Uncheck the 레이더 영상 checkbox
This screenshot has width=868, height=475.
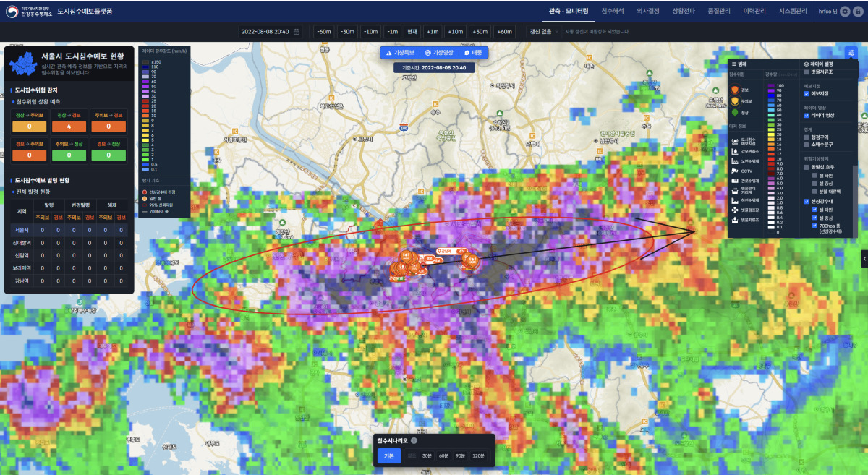tap(807, 115)
